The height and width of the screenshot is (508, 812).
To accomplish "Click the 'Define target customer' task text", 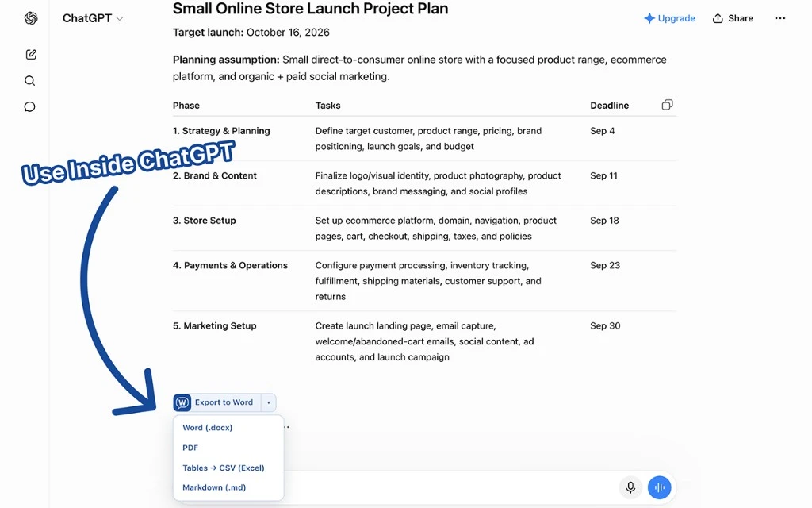I will 428,138.
